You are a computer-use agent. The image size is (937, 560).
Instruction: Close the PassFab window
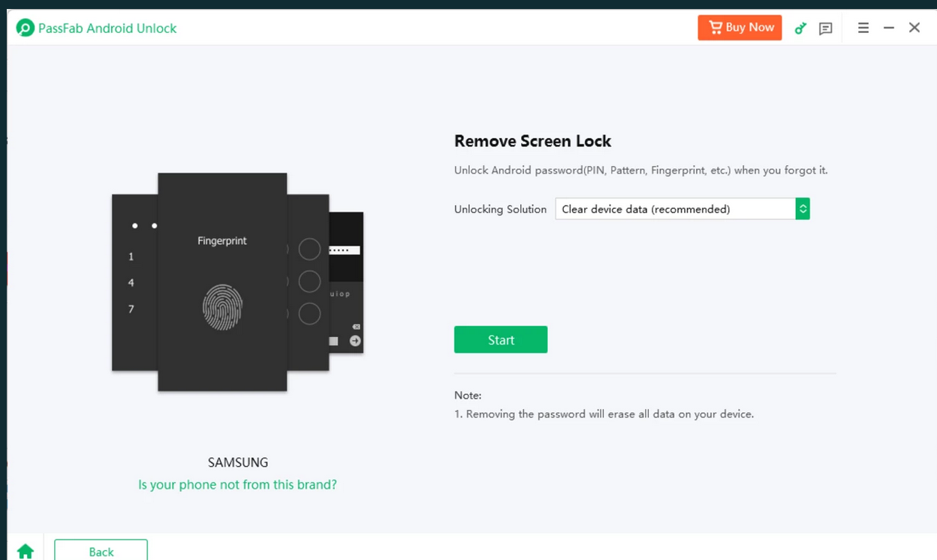tap(914, 28)
